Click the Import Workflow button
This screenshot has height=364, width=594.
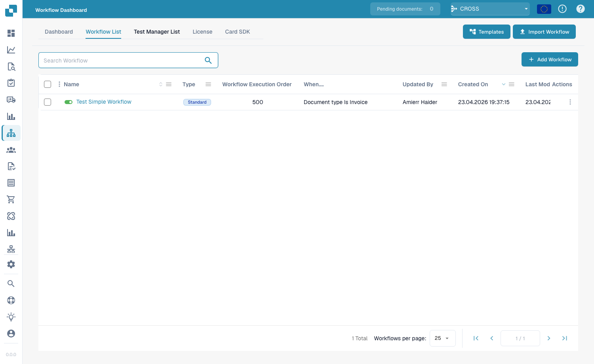coord(544,32)
